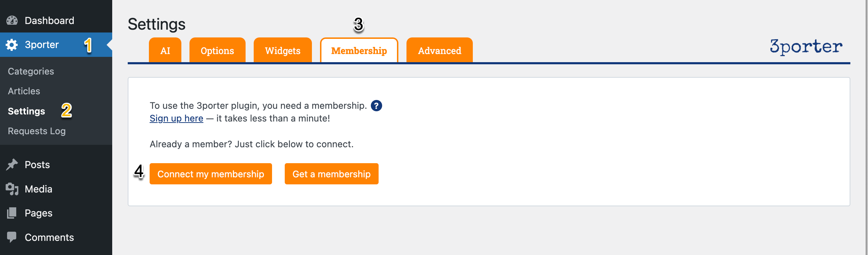
Task: Click the Media icon in sidebar
Action: tap(12, 189)
